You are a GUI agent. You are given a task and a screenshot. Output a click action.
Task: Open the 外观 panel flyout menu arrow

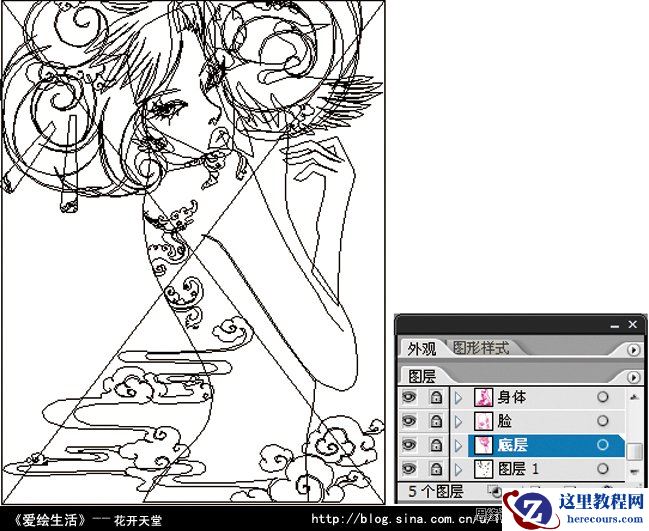click(633, 350)
